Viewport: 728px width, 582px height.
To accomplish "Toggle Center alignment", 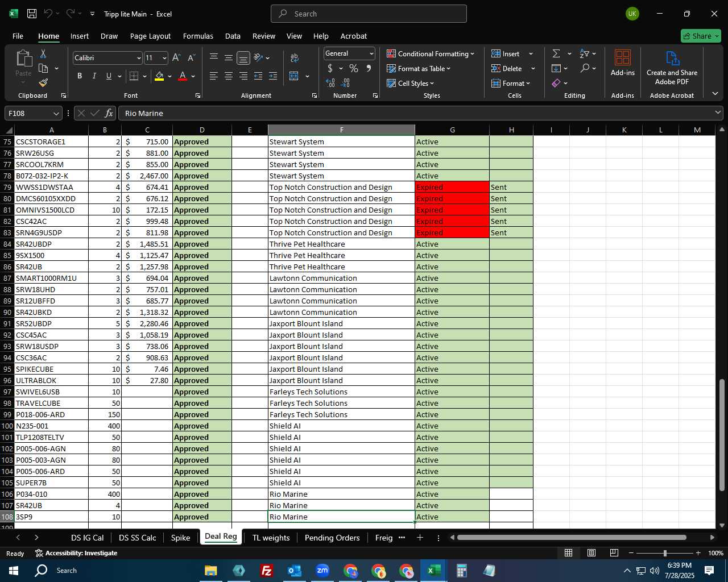I will [x=229, y=76].
